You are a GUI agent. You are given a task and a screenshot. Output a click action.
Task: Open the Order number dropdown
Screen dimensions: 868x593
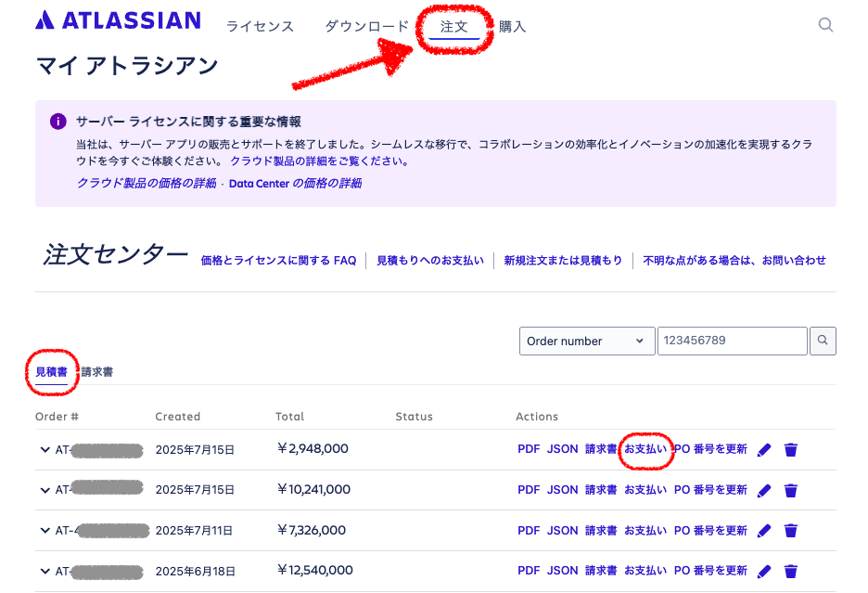[x=585, y=341]
